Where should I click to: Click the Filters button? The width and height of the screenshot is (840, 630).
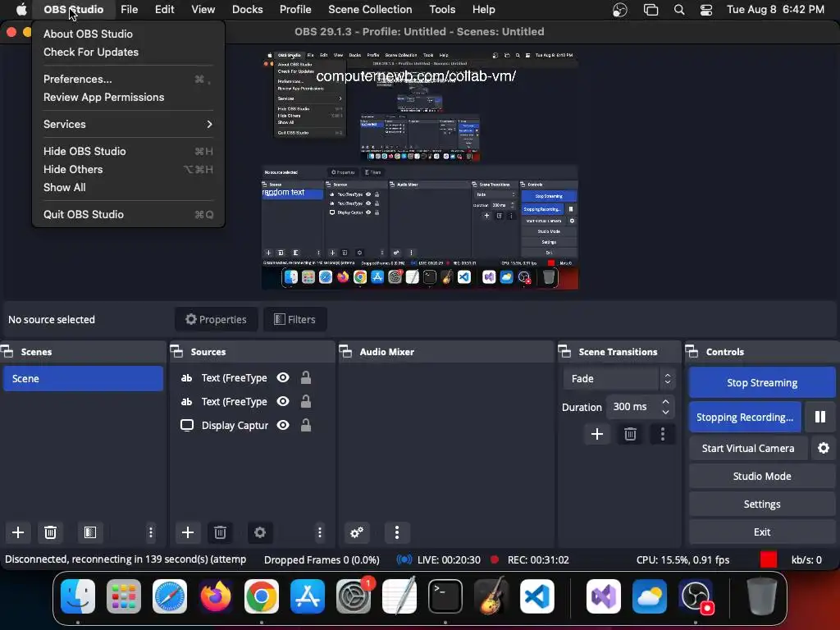point(295,319)
